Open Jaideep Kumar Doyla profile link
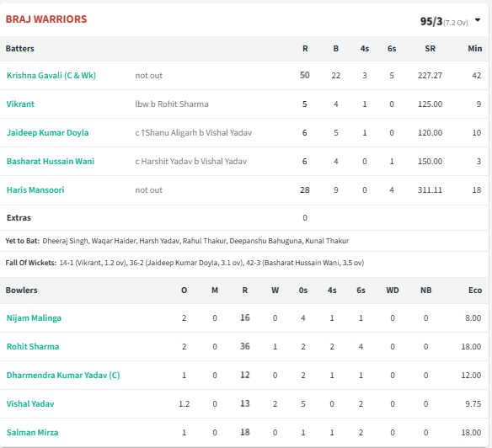This screenshot has width=492, height=448. point(47,133)
